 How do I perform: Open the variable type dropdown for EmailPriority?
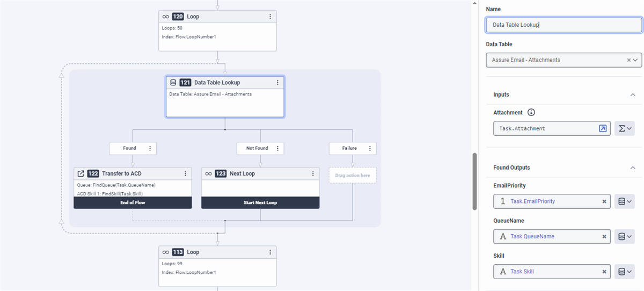(625, 201)
